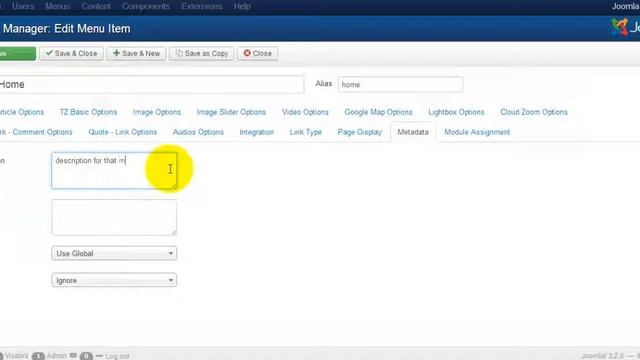Screen dimensions: 640x360
Task: Switch to Audios Options tab
Action: click(x=198, y=132)
